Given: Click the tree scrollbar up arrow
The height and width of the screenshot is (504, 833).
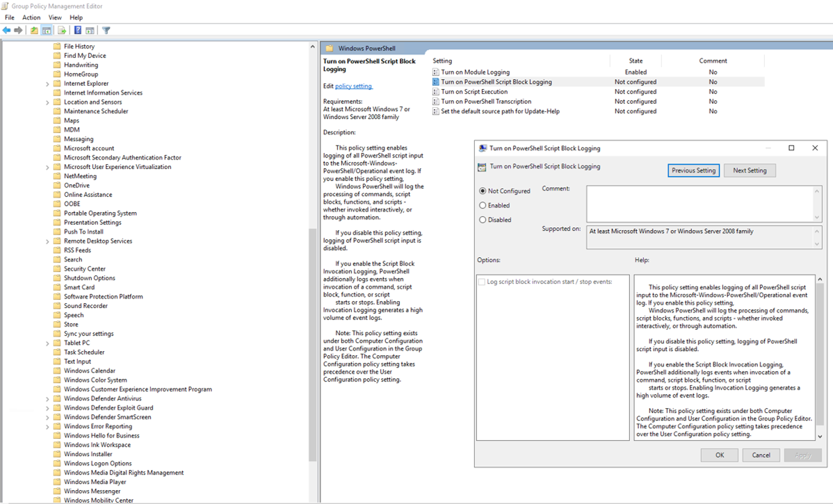Looking at the screenshot, I should tap(313, 47).
